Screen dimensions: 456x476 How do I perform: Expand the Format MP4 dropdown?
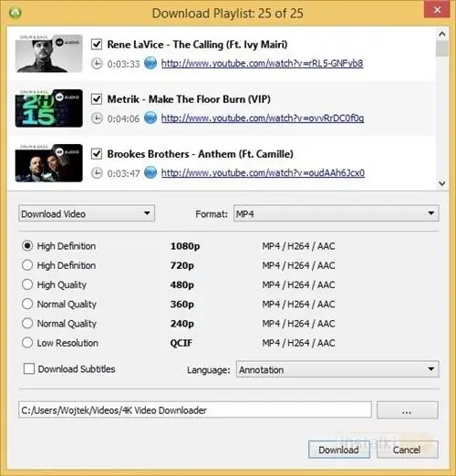pyautogui.click(x=337, y=213)
